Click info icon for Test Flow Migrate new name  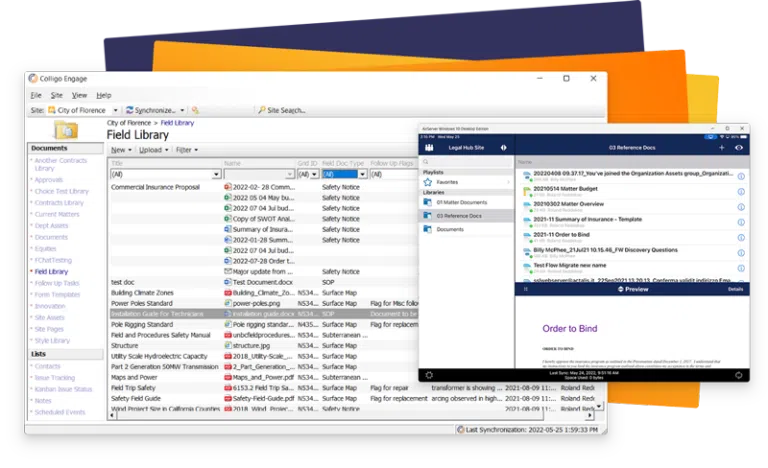point(741,268)
